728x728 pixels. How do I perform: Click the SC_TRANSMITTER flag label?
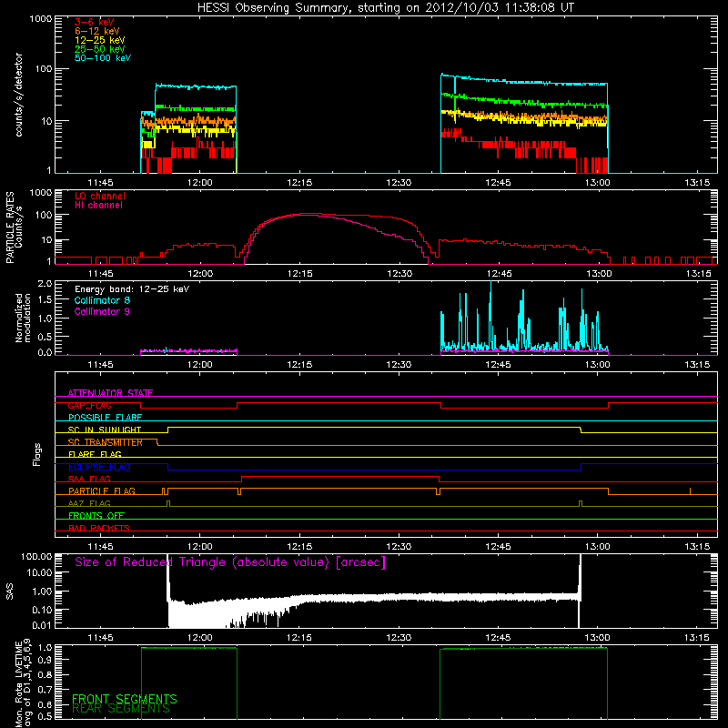click(105, 442)
